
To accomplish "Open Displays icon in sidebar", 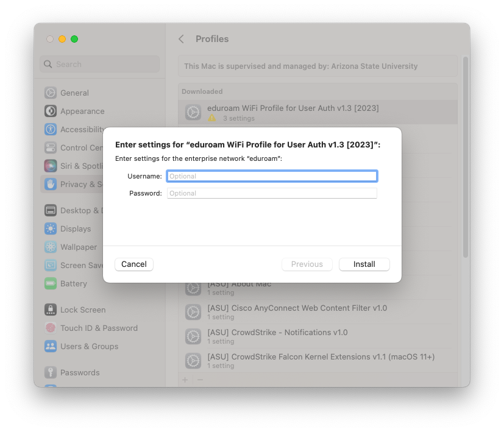I will click(51, 229).
